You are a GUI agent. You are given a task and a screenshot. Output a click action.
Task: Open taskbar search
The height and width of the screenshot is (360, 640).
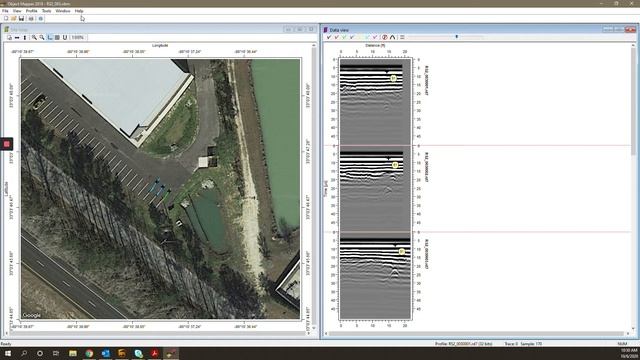pos(24,353)
